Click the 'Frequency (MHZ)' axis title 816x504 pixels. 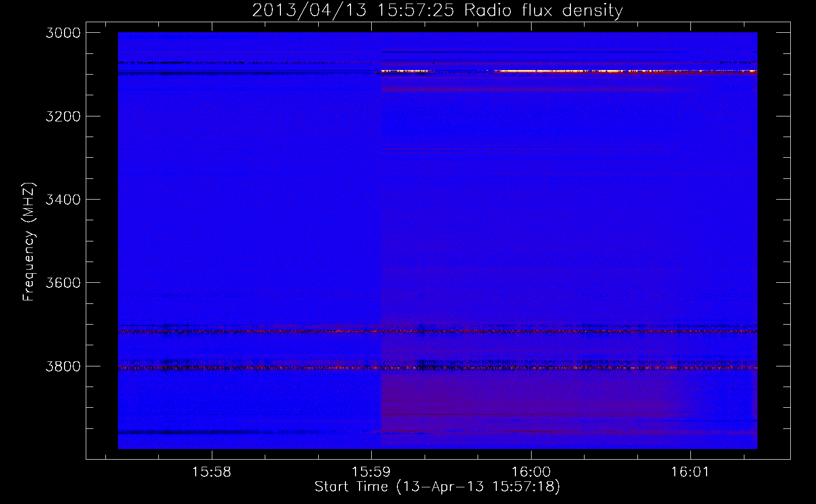[29, 242]
